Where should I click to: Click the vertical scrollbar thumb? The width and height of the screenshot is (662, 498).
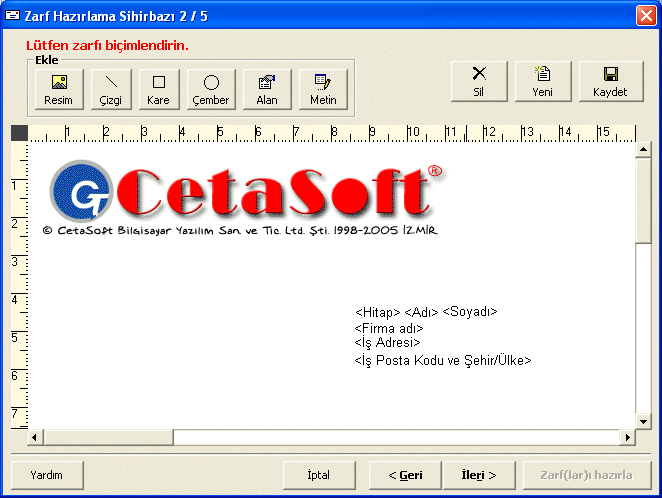coord(643,200)
